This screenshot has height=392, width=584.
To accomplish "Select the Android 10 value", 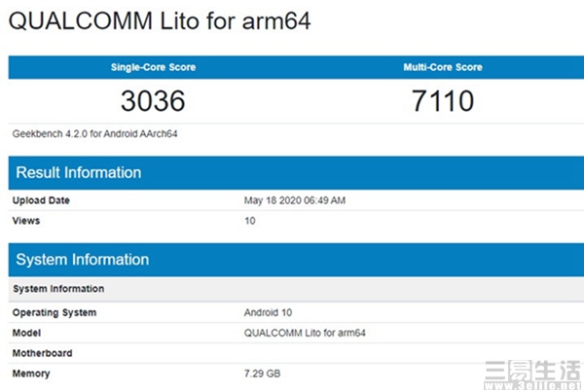I will click(x=268, y=312).
